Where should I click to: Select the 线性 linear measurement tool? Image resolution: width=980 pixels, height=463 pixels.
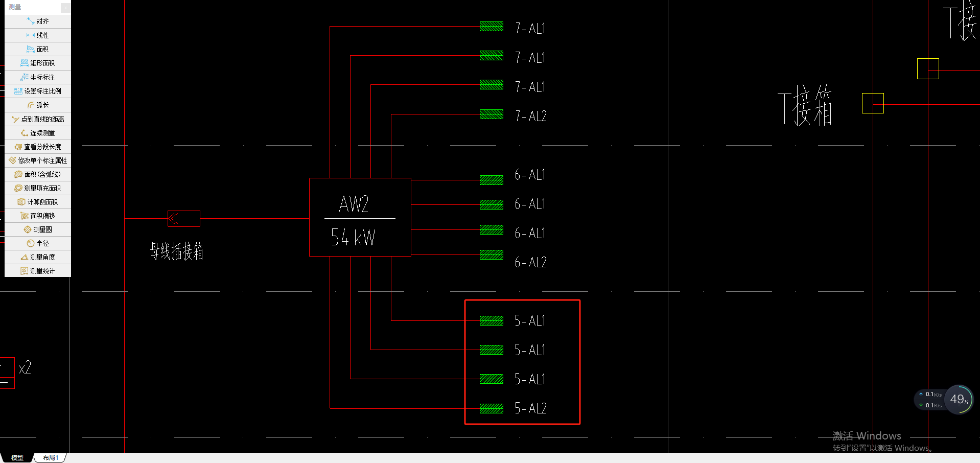pos(38,35)
